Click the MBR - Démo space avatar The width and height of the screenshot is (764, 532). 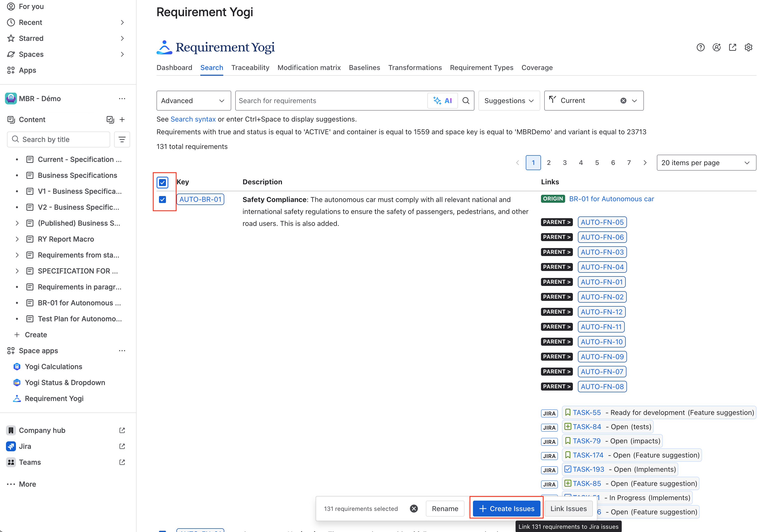tap(11, 99)
